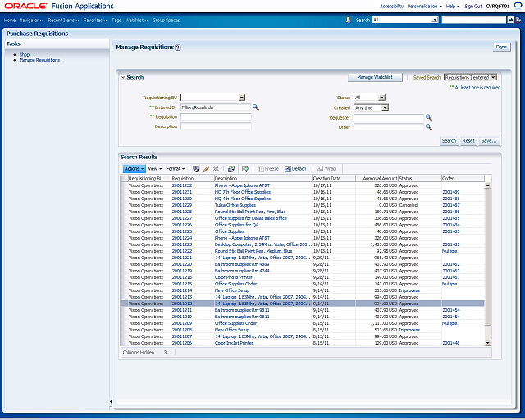Click in the Requester field
Screen dimensions: 525x420
pyautogui.click(x=389, y=117)
